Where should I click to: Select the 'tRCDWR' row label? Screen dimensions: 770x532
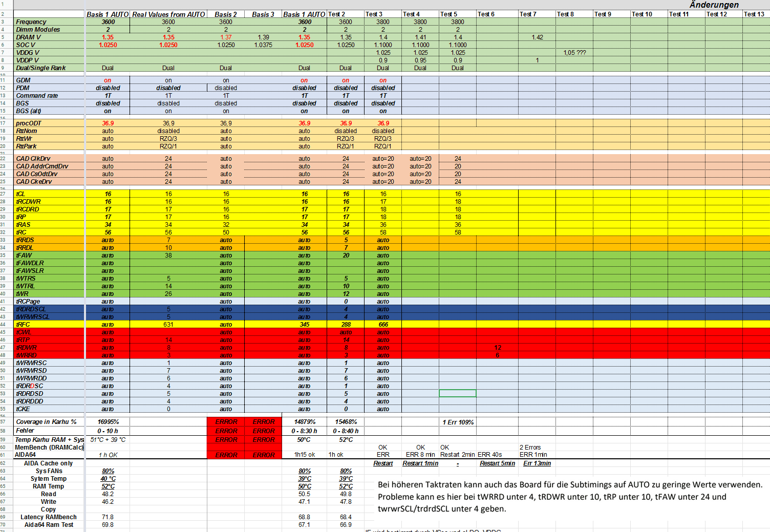point(28,202)
